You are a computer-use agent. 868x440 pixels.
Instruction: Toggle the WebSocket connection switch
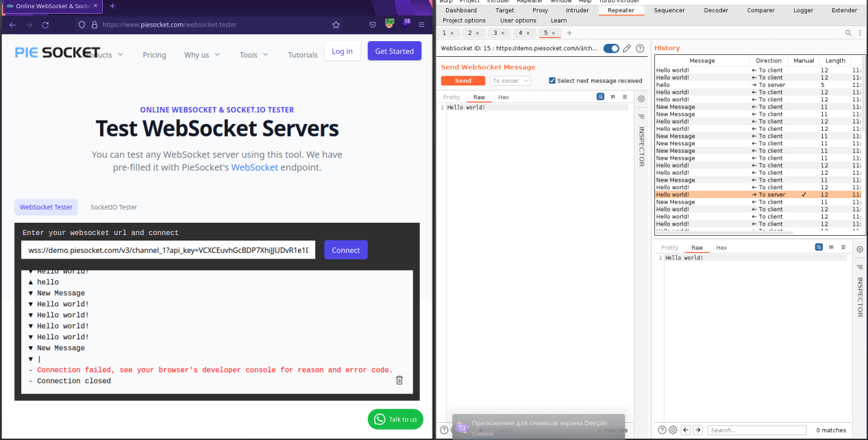pyautogui.click(x=611, y=49)
